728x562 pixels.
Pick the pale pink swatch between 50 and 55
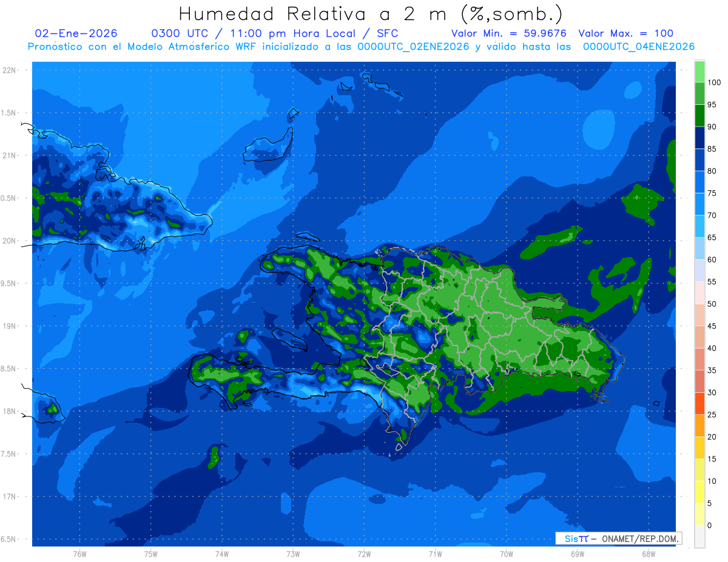pos(699,292)
